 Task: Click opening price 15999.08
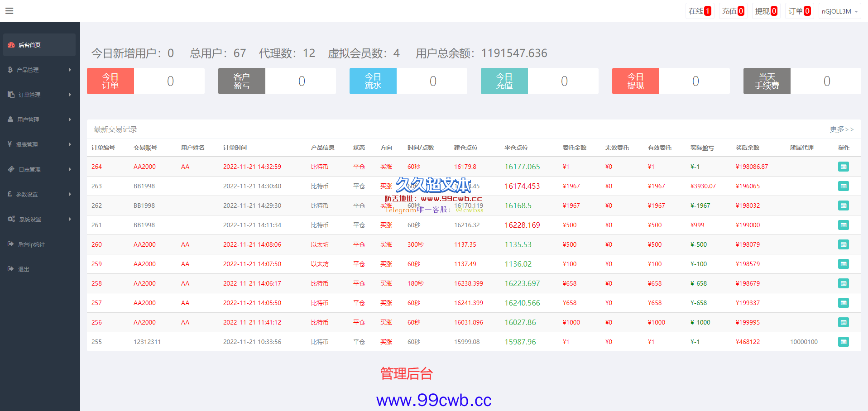click(467, 342)
